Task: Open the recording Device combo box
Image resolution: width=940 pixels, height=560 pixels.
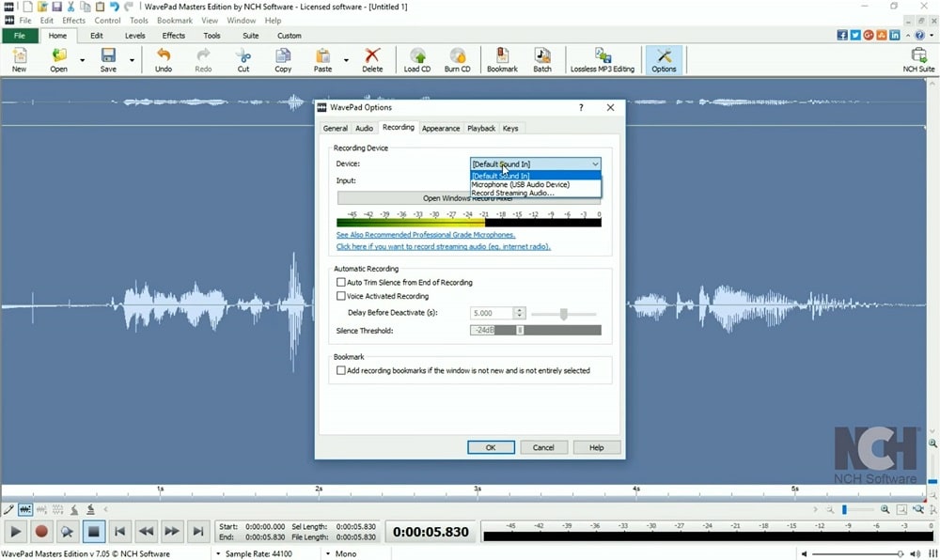Action: (536, 163)
